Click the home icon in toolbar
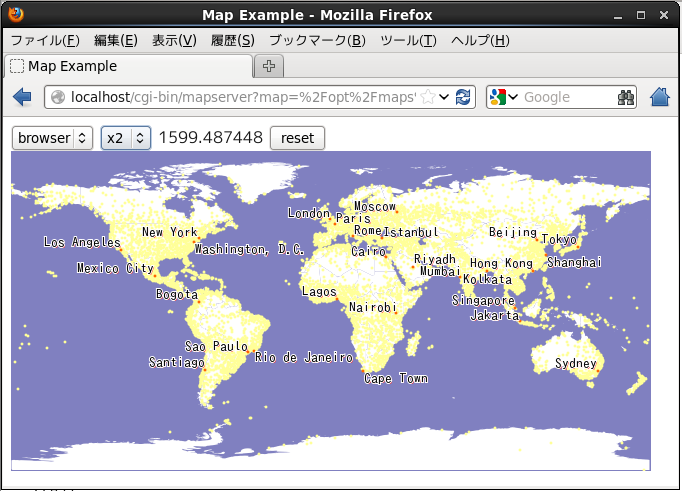The height and width of the screenshot is (491, 682). click(660, 97)
